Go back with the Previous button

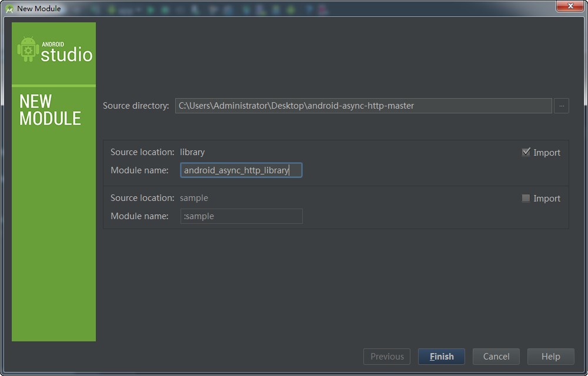tap(387, 357)
